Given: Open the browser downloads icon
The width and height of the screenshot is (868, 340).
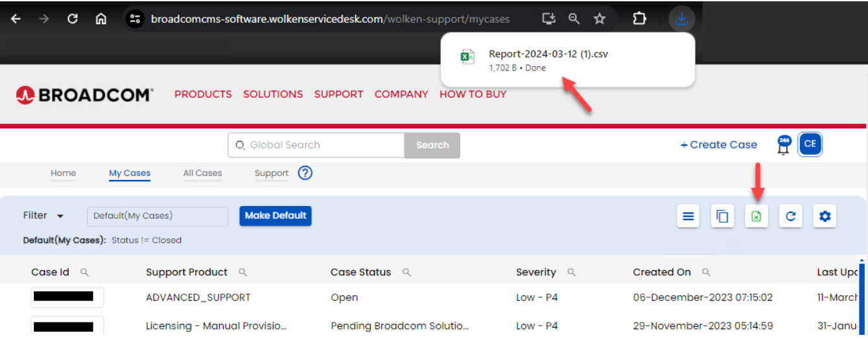Looking at the screenshot, I should coord(681,18).
